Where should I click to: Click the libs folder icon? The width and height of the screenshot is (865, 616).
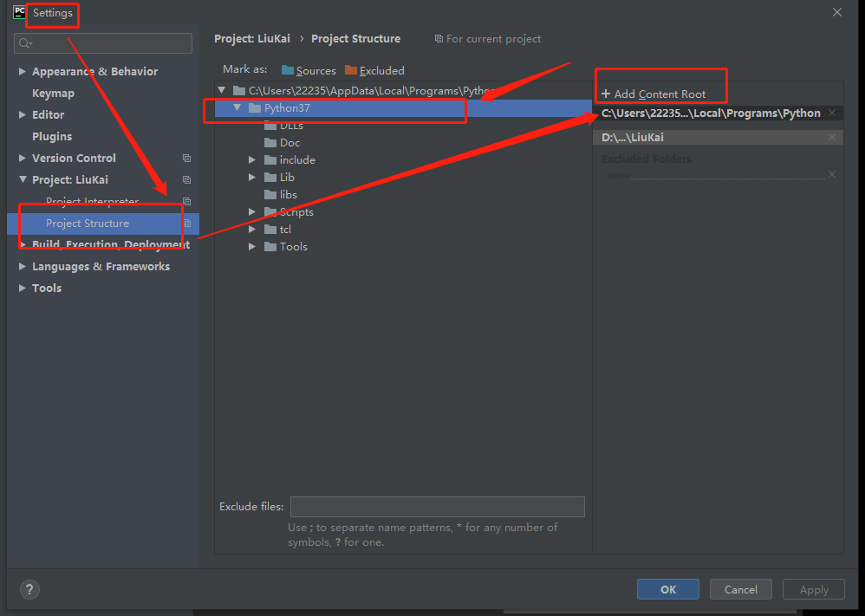point(270,195)
